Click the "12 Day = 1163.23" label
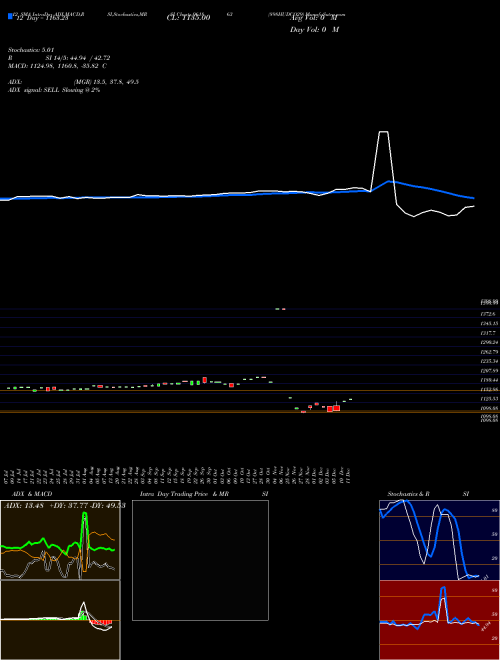The width and height of the screenshot is (500, 660). coord(42,18)
